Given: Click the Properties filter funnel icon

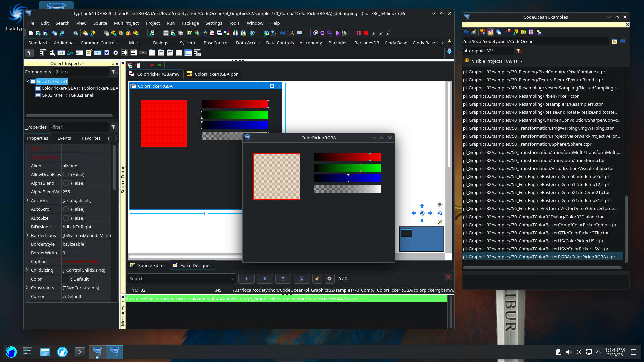Looking at the screenshot, I should [x=114, y=127].
